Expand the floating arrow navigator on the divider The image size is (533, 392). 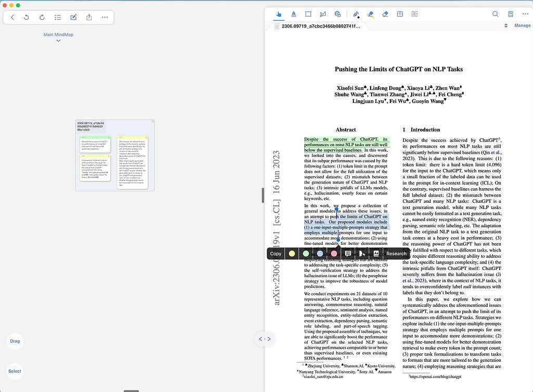coord(265,338)
